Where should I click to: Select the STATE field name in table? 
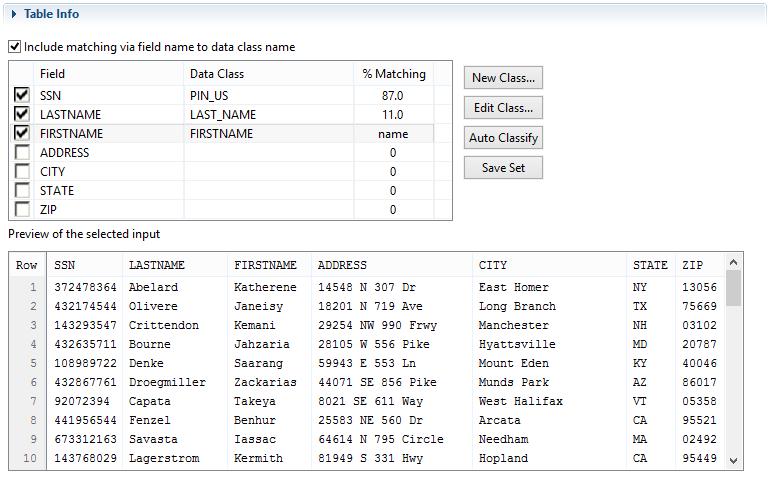pos(57,191)
